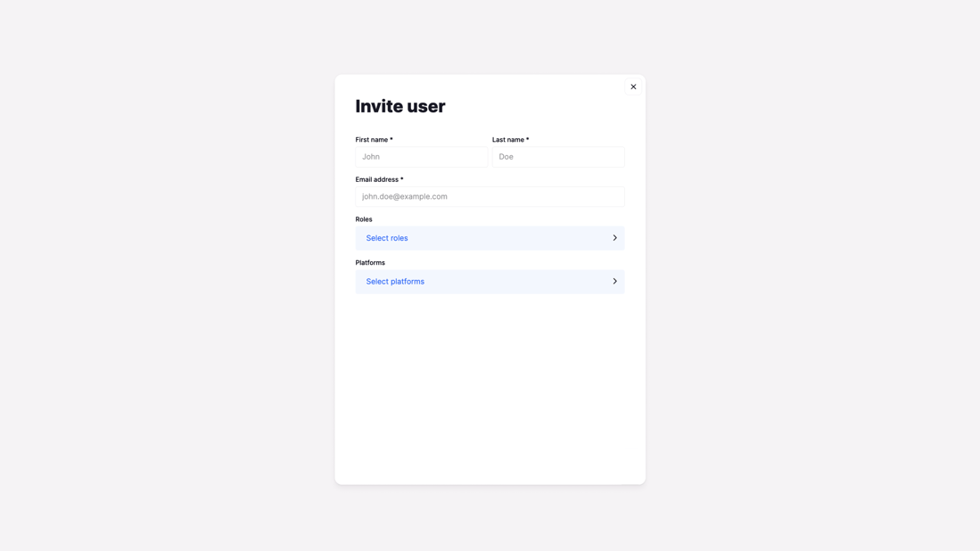Focus the Last name input field

pyautogui.click(x=557, y=157)
